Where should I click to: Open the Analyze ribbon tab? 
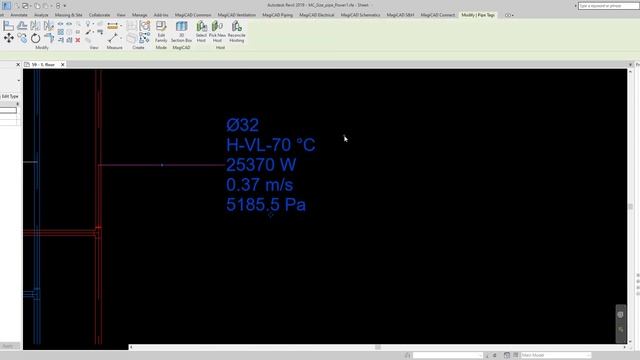point(41,15)
